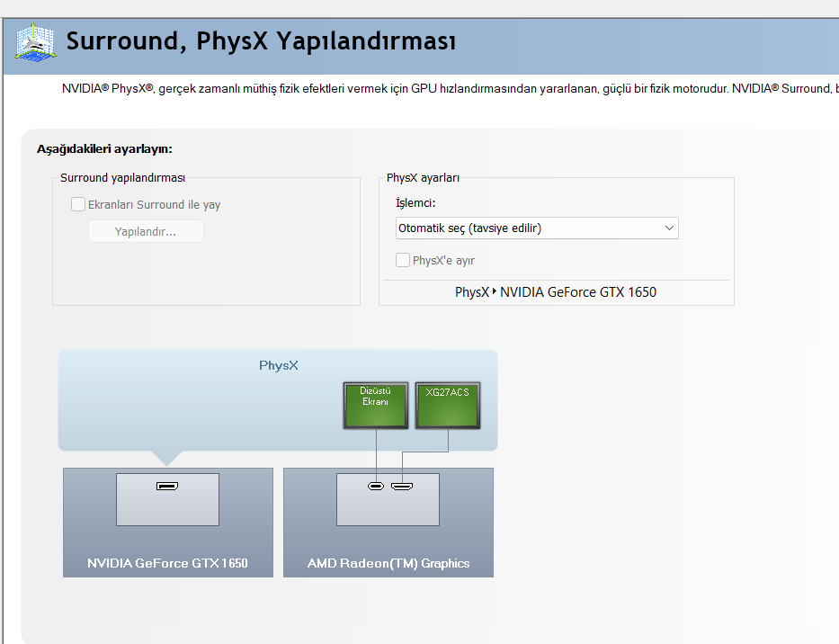Click the AMD Radeon right HDMI port icon

[x=402, y=486]
